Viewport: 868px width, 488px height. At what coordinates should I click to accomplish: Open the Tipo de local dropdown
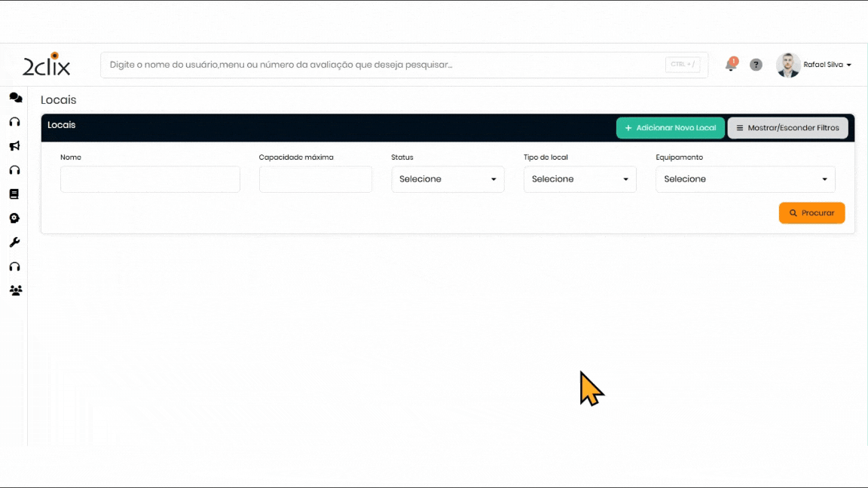[x=579, y=179]
